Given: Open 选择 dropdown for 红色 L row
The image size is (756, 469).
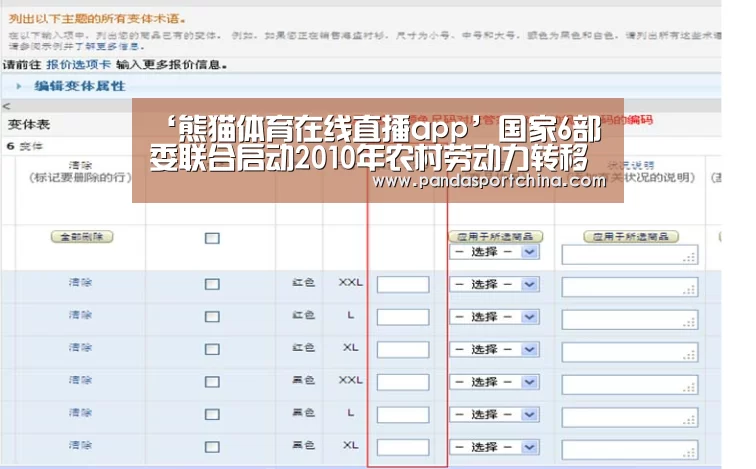Looking at the screenshot, I should (494, 317).
